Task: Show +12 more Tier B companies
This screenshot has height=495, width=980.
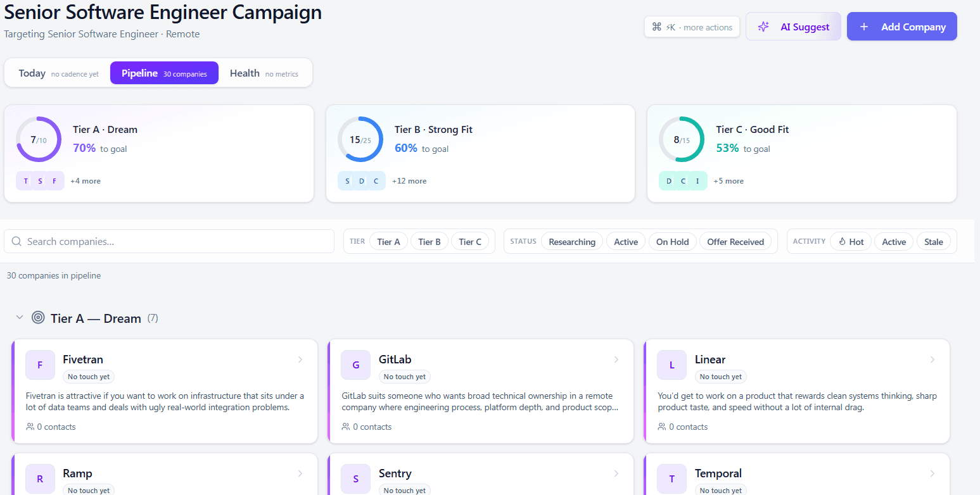Action: 409,181
